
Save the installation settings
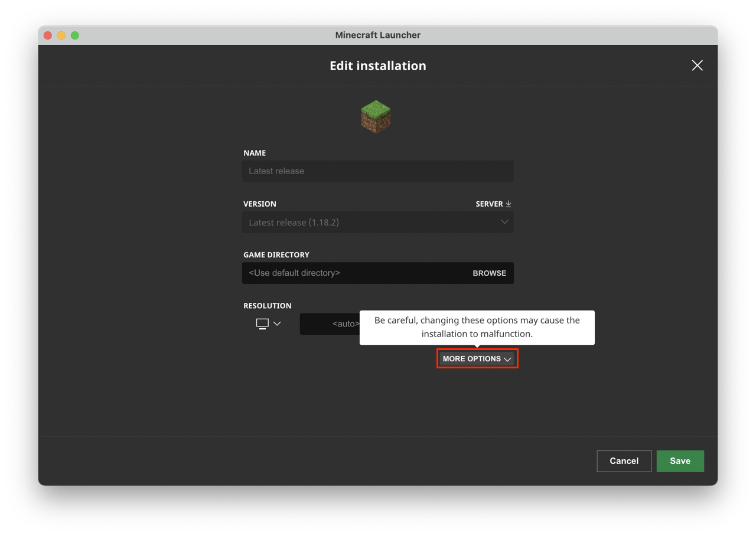pyautogui.click(x=680, y=461)
